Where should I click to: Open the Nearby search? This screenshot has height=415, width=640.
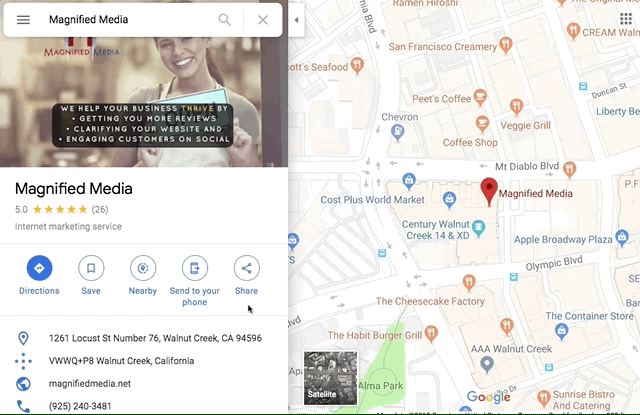[x=143, y=269]
